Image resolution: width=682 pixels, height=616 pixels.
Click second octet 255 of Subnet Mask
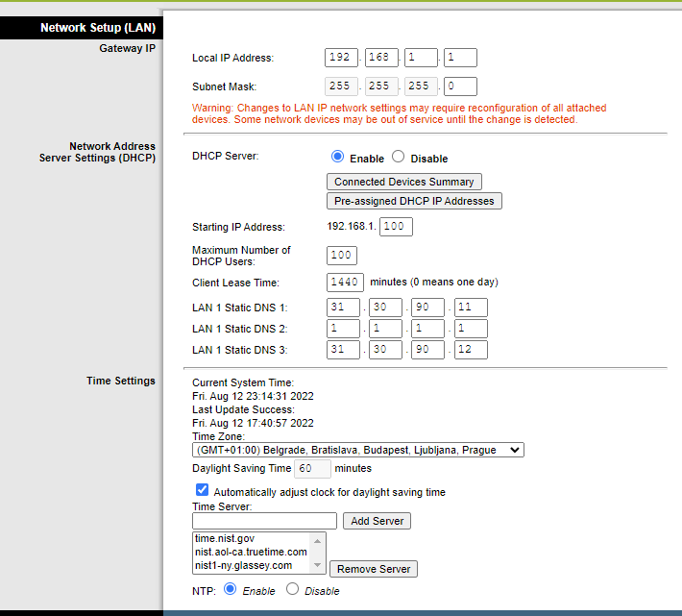point(381,86)
